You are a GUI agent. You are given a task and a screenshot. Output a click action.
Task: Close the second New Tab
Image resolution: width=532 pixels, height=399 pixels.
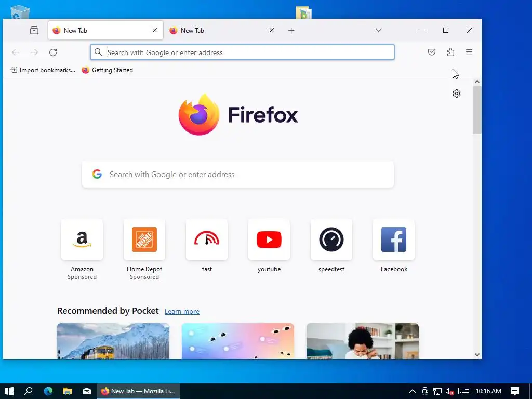[x=271, y=30]
